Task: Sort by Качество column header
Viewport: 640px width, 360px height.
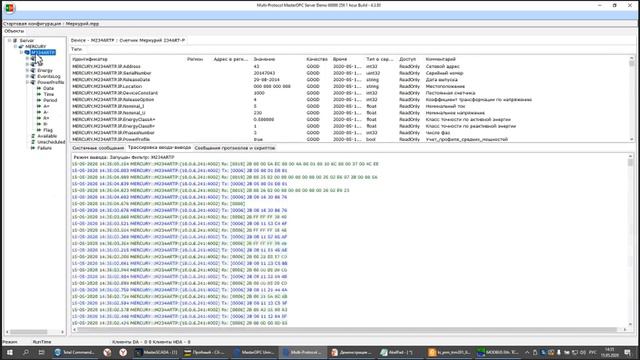Action: tap(317, 59)
